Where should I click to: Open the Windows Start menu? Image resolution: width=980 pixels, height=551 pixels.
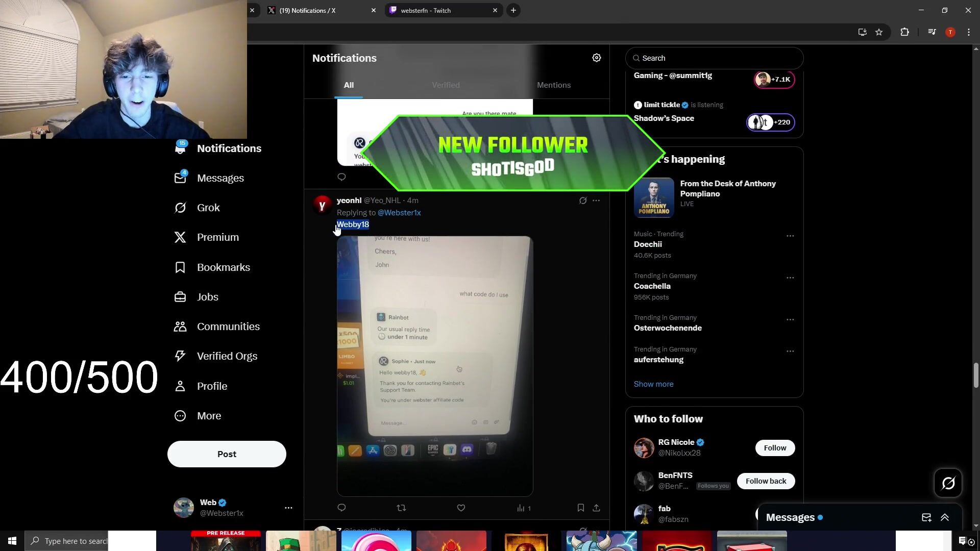pos(12,541)
